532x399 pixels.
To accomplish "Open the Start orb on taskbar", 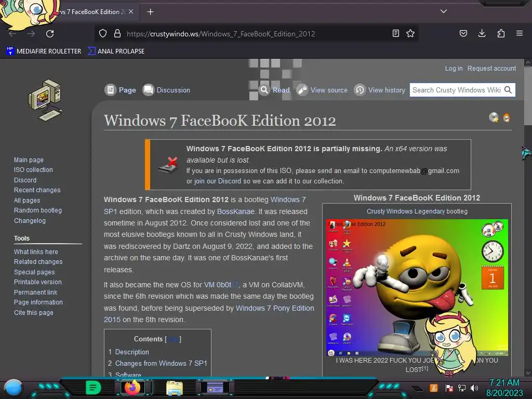I will [13, 388].
